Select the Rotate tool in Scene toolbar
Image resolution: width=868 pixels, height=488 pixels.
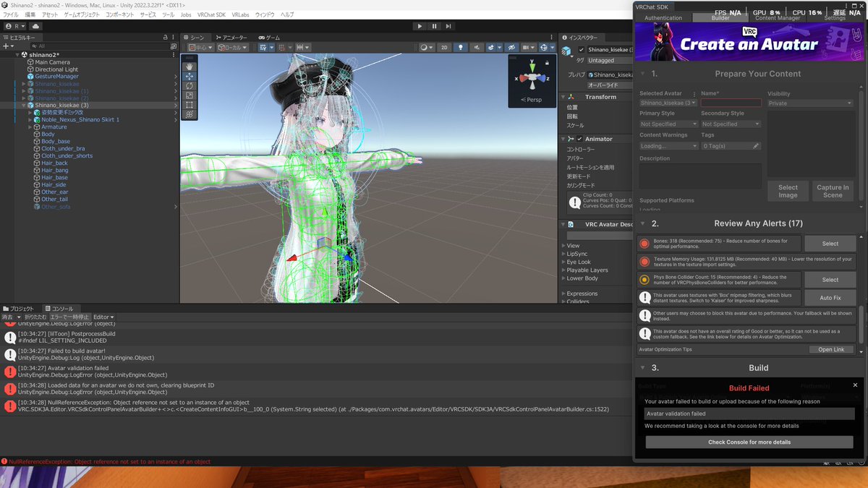click(190, 85)
